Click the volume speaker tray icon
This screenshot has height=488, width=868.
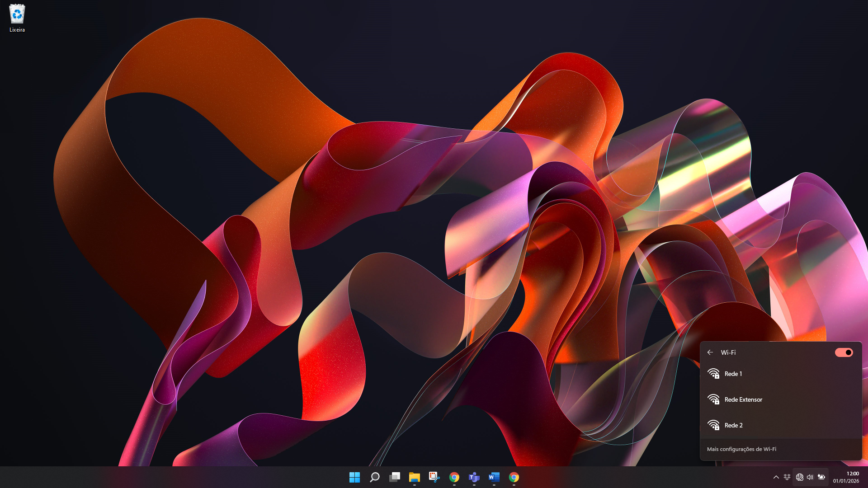(810, 477)
